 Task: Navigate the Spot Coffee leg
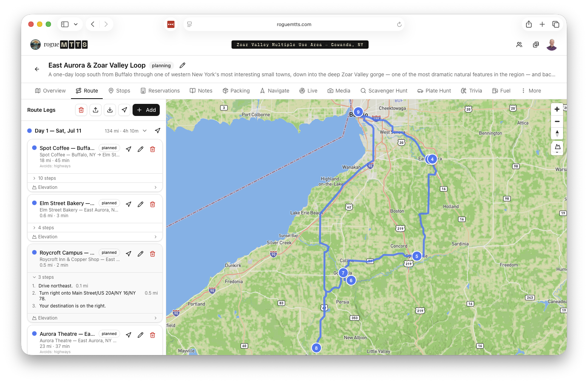click(128, 149)
